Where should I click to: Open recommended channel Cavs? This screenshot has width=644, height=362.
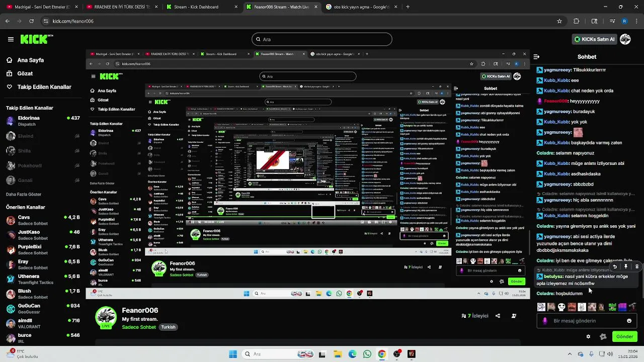coord(43,220)
